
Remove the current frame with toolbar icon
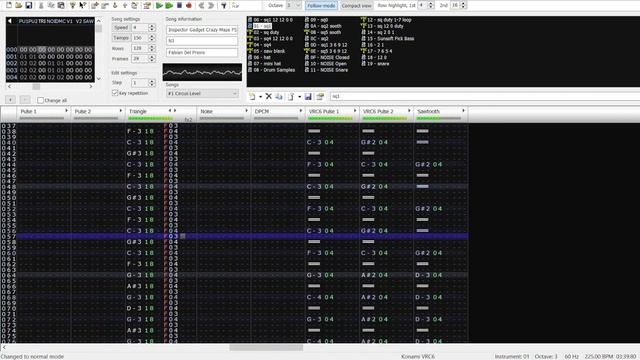tap(105, 5)
